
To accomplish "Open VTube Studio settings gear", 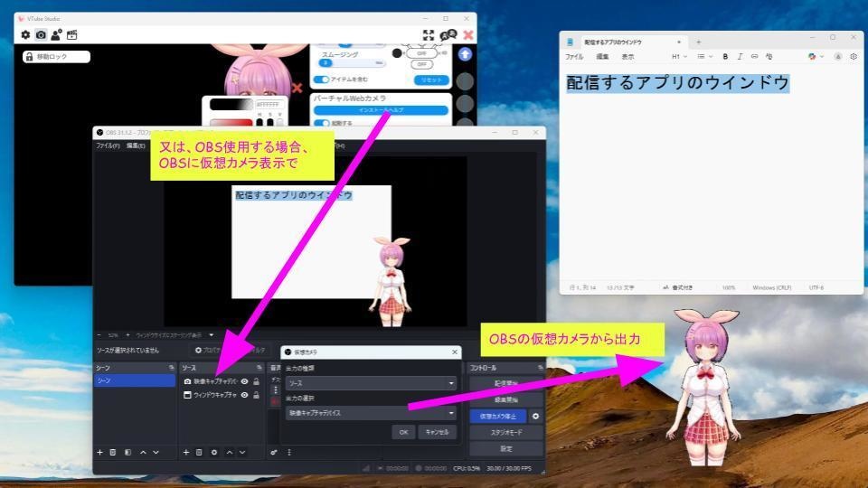I will click(x=25, y=35).
